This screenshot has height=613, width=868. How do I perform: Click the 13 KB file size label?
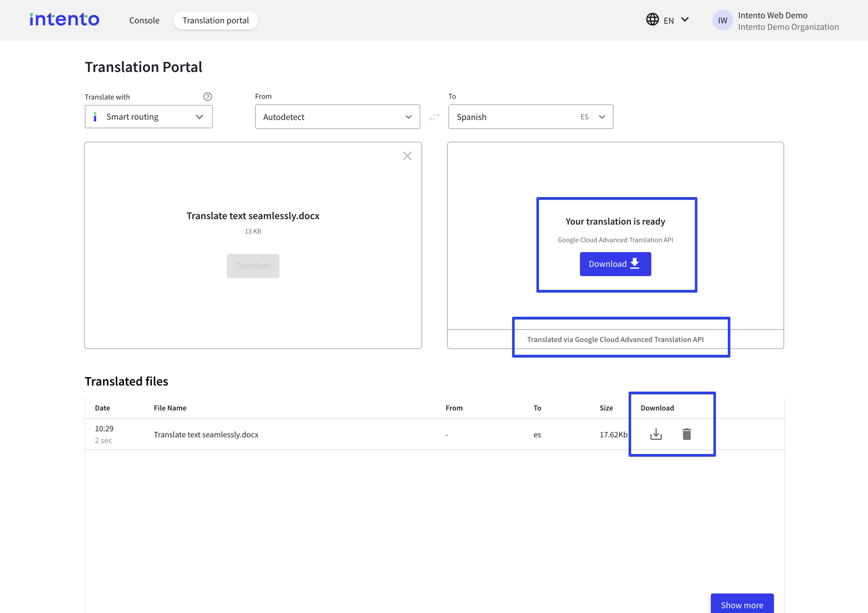[253, 231]
